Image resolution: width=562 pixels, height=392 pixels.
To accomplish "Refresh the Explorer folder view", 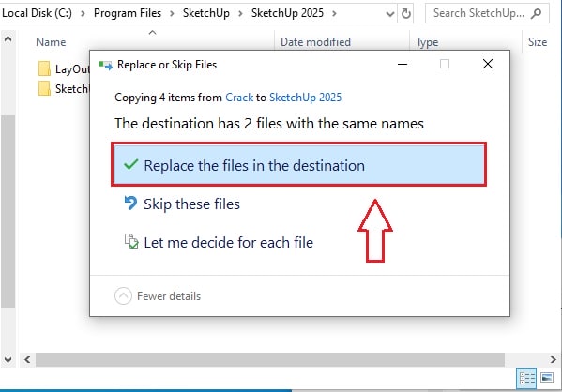I will pos(405,14).
